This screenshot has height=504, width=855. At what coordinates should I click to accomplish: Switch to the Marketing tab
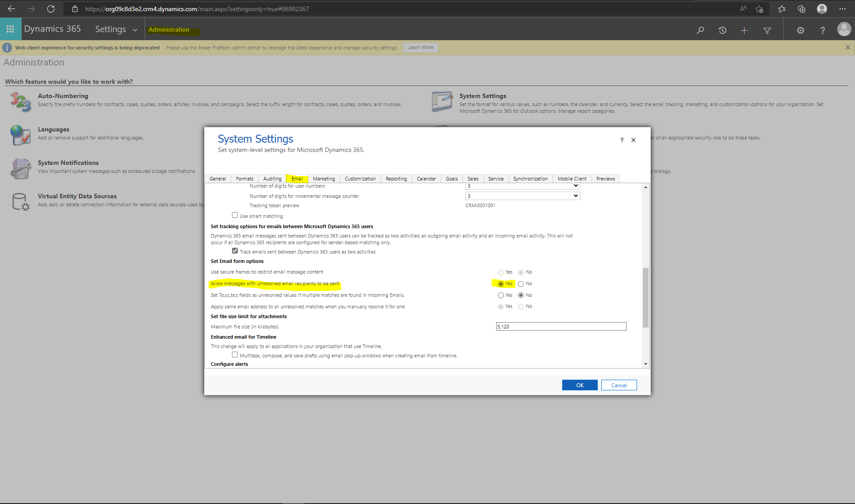(x=324, y=179)
